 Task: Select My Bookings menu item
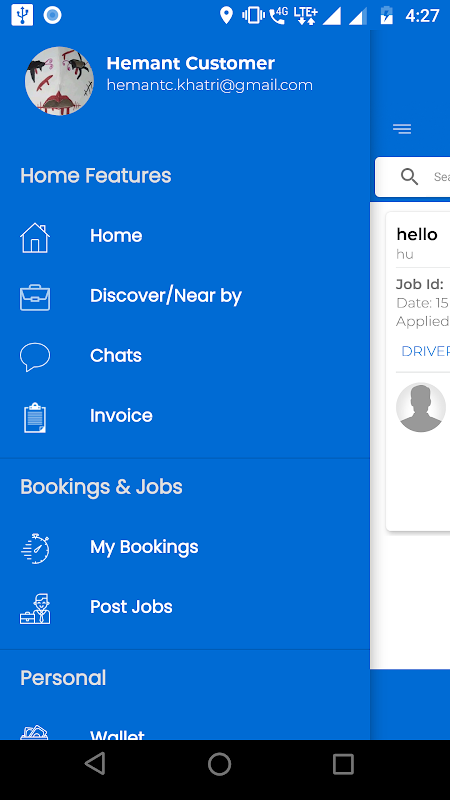tap(185, 547)
